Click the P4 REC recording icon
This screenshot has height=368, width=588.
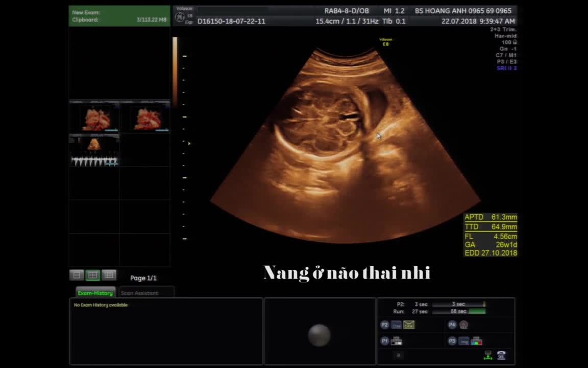(x=464, y=325)
